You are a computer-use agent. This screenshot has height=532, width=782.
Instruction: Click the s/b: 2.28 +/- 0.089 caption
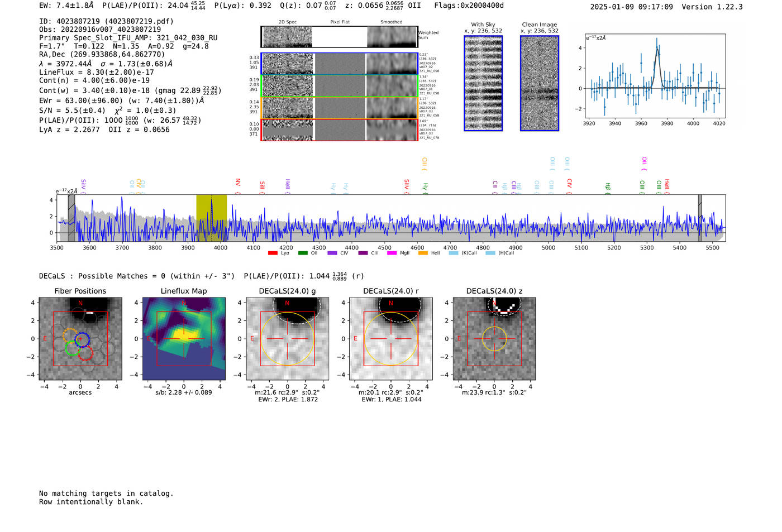point(184,392)
